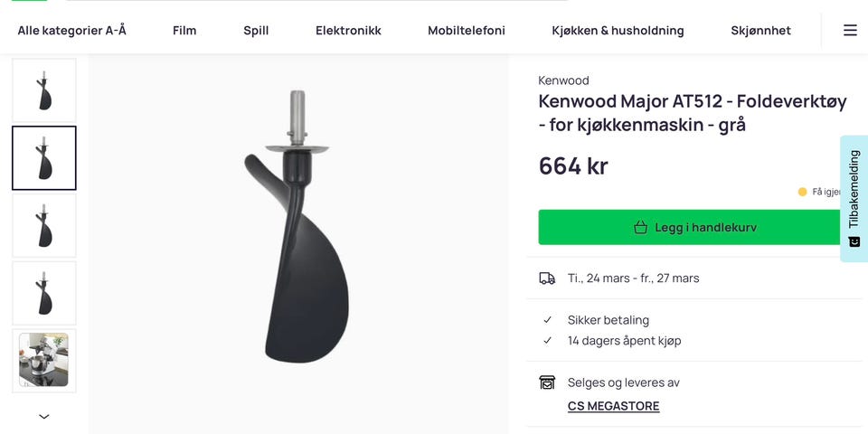Click the Kenwood brand link
This screenshot has height=434, width=868.
point(563,80)
